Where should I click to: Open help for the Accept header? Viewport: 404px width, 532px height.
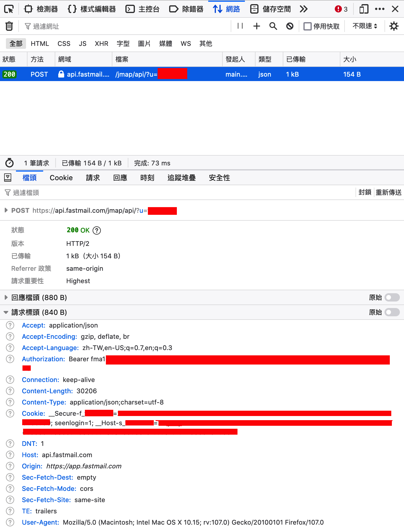click(x=10, y=325)
